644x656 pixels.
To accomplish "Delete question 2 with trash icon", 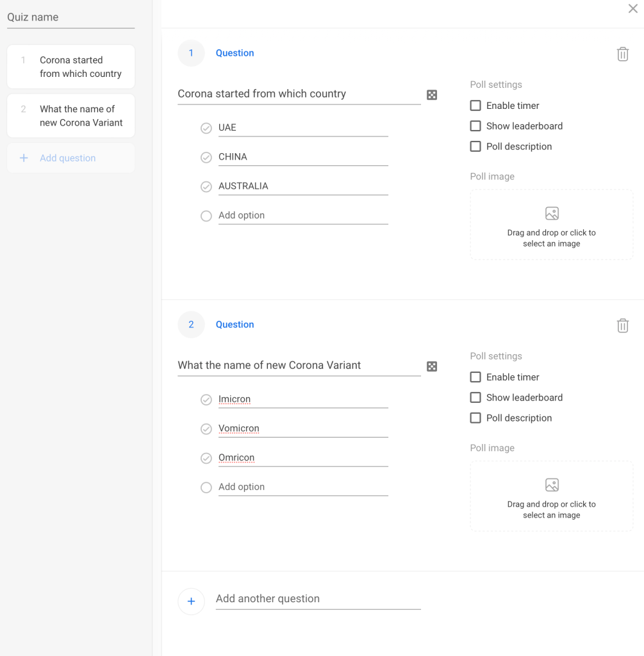I will (x=622, y=326).
